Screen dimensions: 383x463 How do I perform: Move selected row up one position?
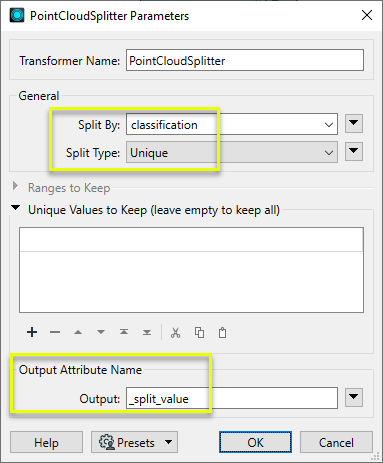click(78, 332)
